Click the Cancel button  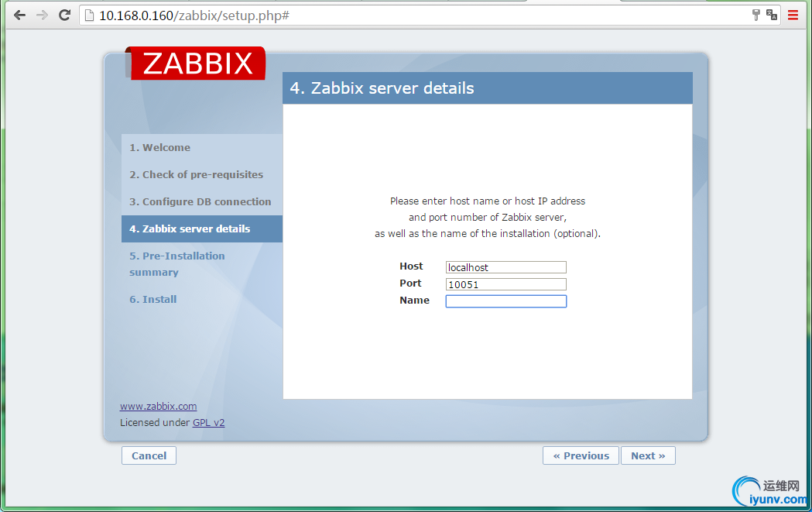click(149, 455)
